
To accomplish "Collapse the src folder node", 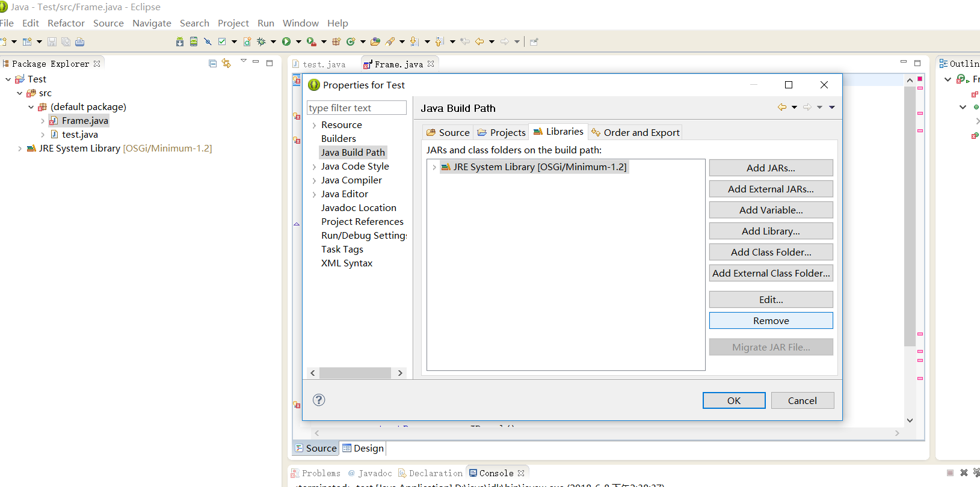I will tap(19, 93).
